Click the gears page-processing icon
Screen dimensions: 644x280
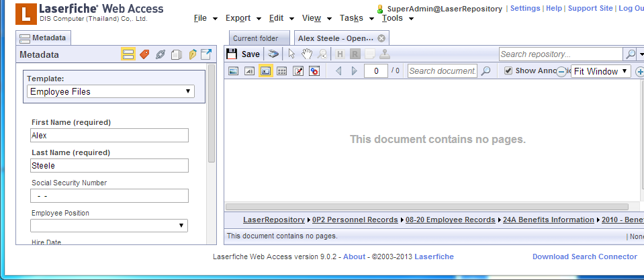[x=314, y=71]
